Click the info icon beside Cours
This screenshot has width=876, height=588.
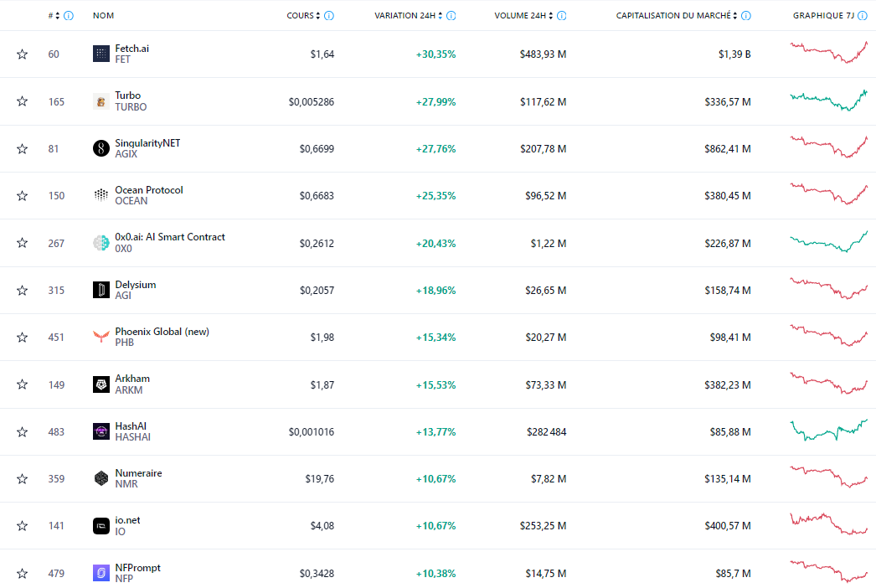click(x=329, y=16)
